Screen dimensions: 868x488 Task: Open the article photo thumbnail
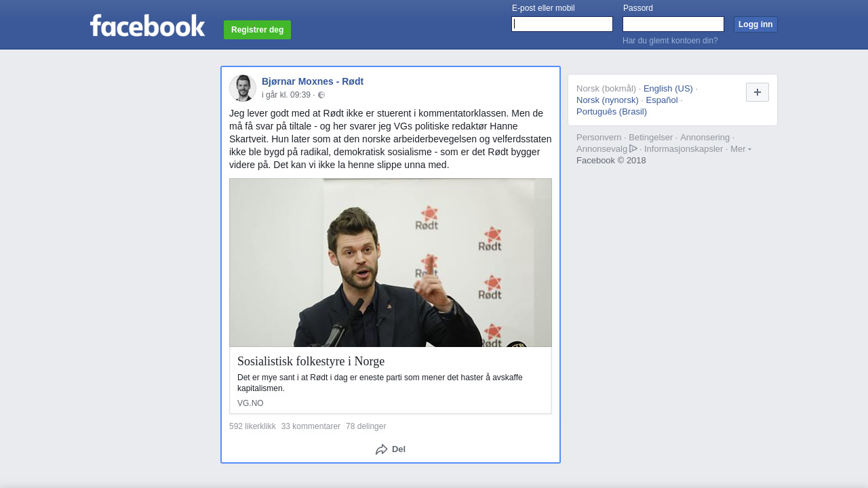[391, 263]
